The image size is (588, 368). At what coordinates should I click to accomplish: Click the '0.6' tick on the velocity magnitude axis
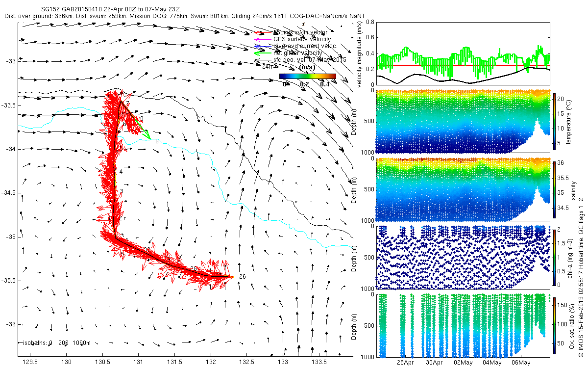[369, 38]
